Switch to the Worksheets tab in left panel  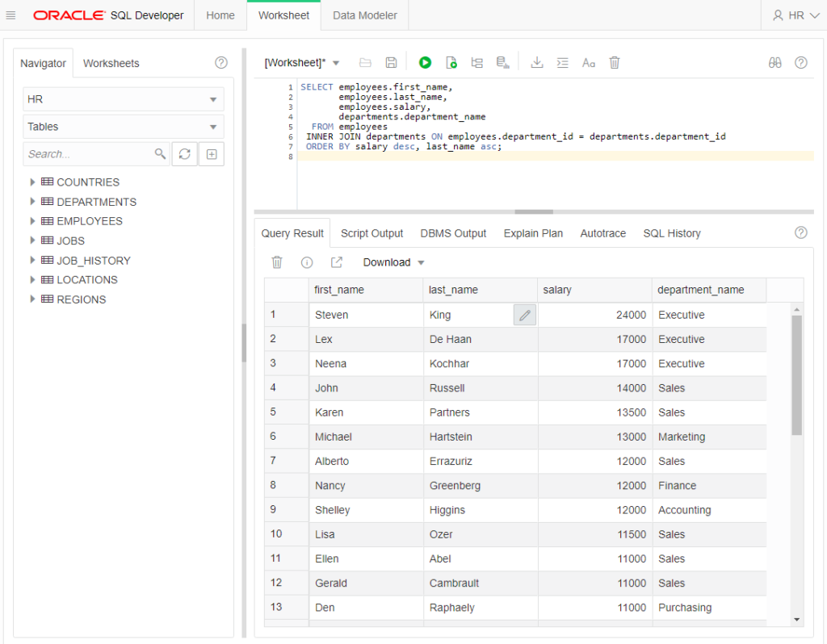point(111,63)
